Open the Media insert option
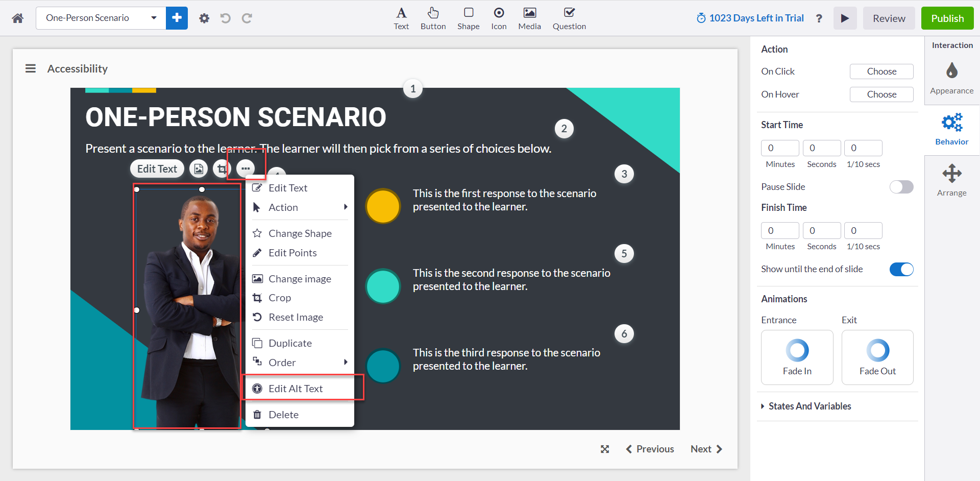 (529, 18)
